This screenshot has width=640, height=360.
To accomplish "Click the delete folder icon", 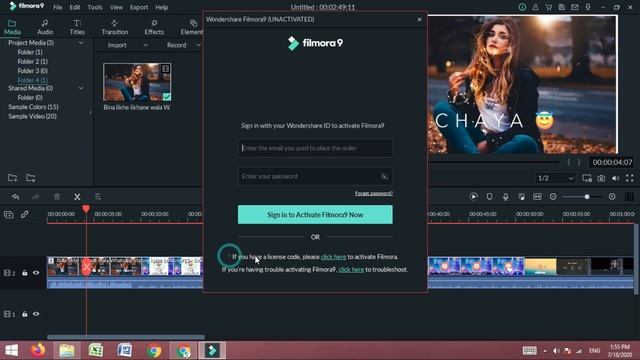I will click(31, 178).
